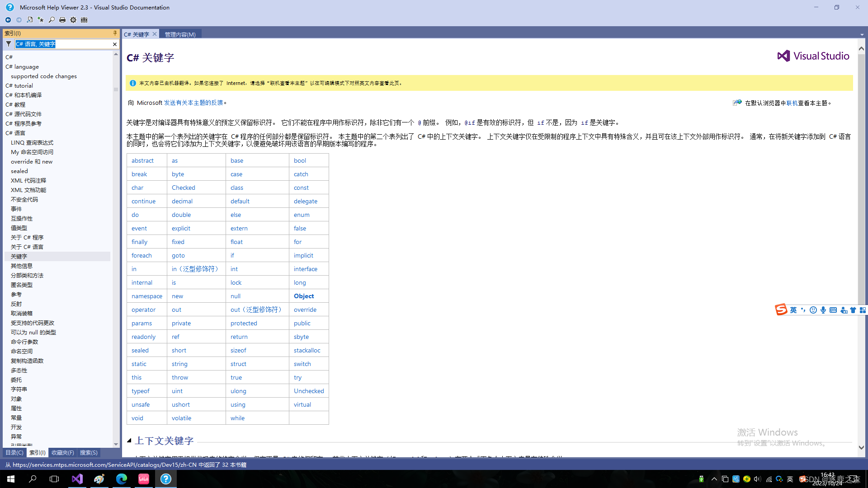The width and height of the screenshot is (868, 488).
Task: Clear the index filter text box
Action: tap(115, 44)
